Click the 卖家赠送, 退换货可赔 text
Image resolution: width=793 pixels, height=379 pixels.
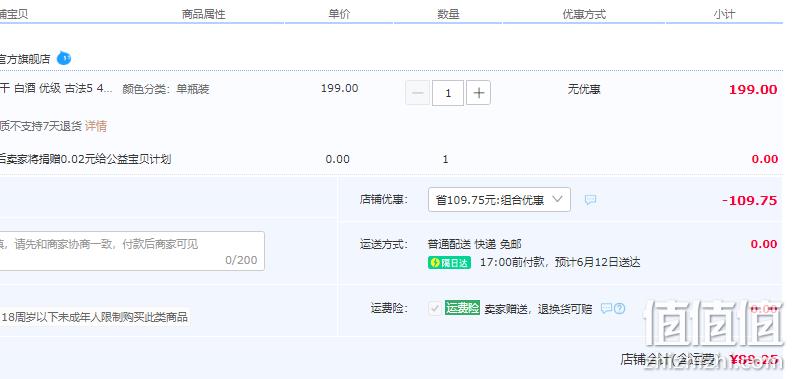[538, 309]
